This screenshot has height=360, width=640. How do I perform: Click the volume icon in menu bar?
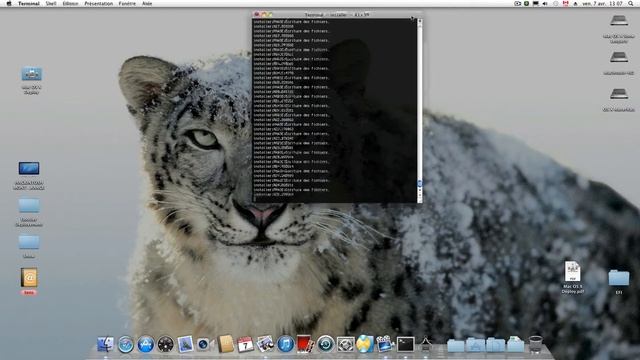(545, 3)
